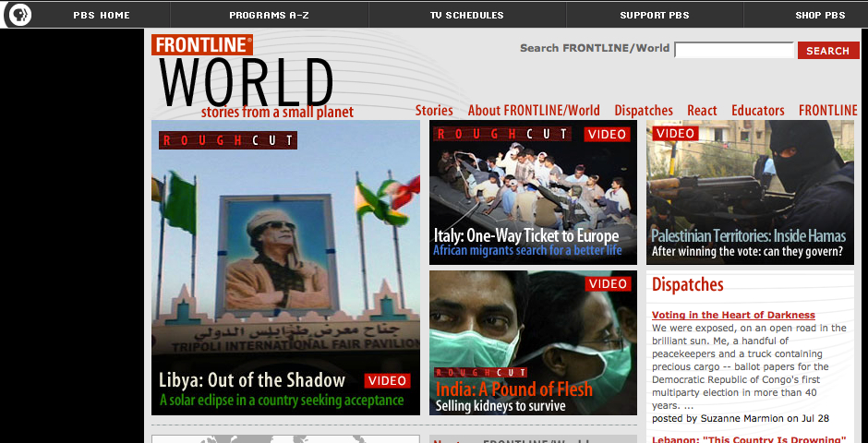This screenshot has width=868, height=443.
Task: Open About FRONTLINE/World navigation link
Action: click(534, 111)
